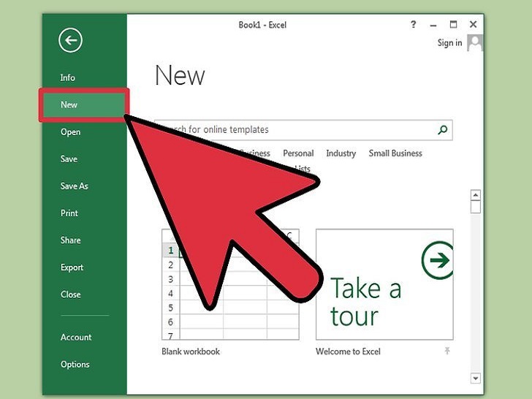The width and height of the screenshot is (532, 399).
Task: Open Excel Options
Action: click(x=75, y=365)
